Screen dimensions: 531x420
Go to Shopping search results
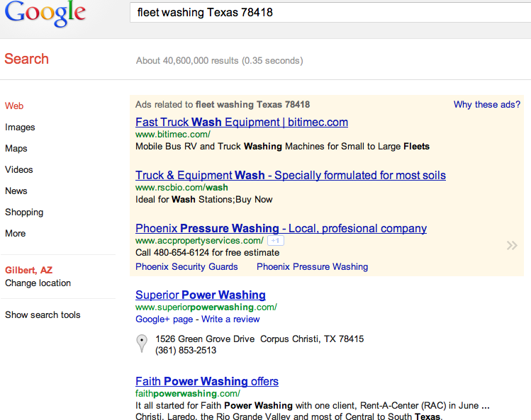pos(24,212)
